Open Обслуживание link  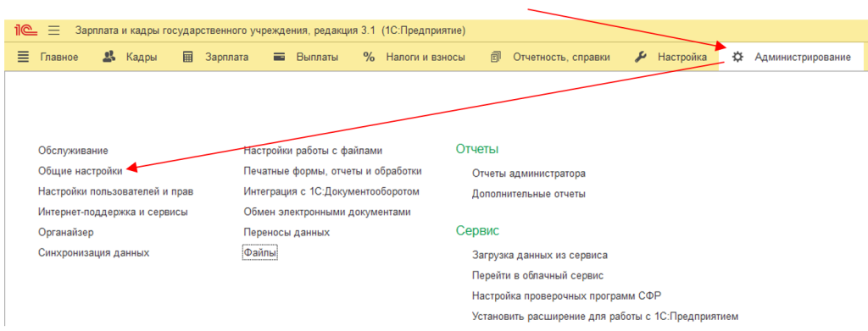click(x=73, y=151)
